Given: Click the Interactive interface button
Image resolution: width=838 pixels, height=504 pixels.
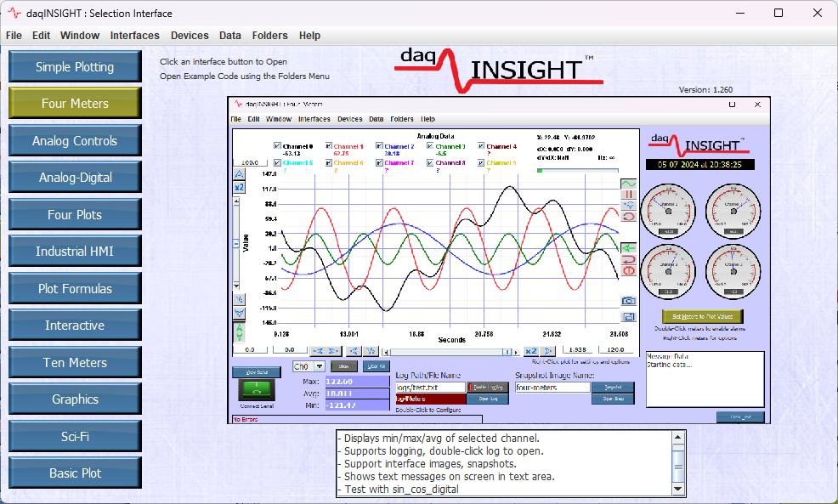Looking at the screenshot, I should pos(75,325).
